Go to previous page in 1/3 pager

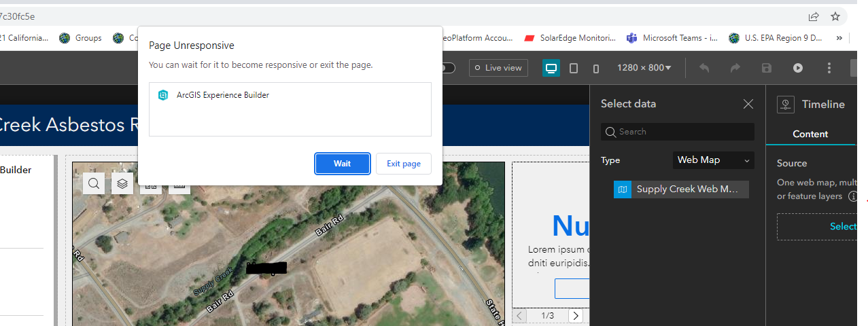pyautogui.click(x=520, y=316)
